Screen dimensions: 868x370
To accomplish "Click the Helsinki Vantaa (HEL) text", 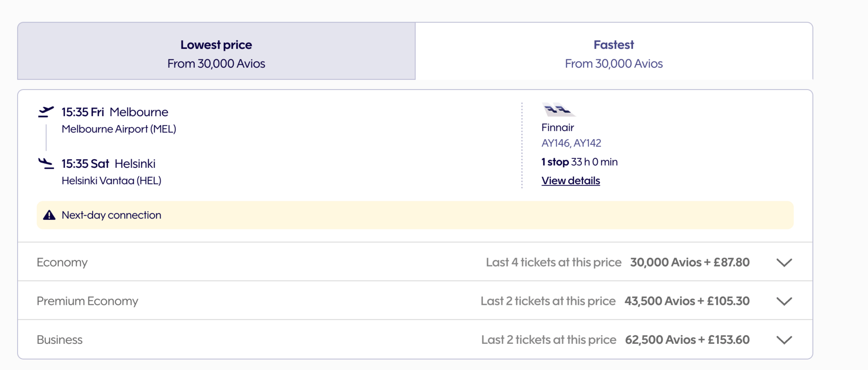I will [111, 181].
